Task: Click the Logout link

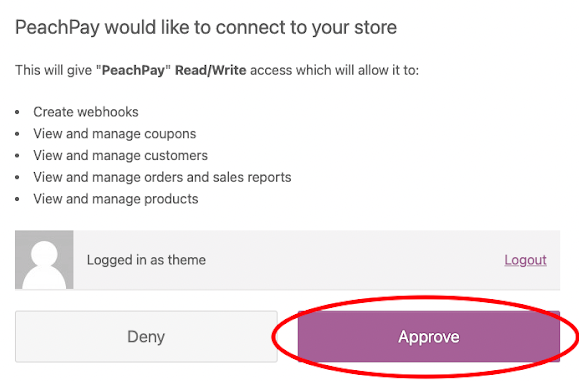Action: 525,260
